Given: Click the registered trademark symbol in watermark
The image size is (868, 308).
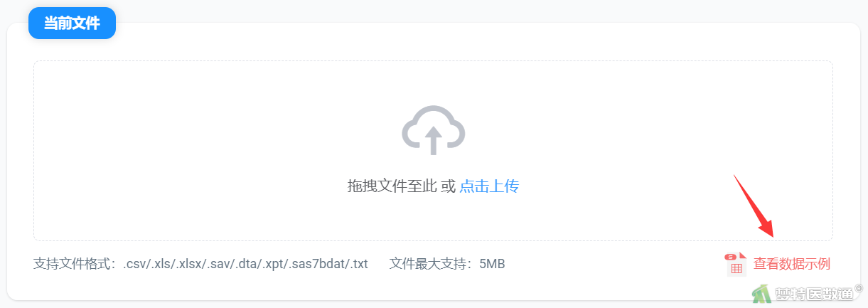Looking at the screenshot, I should click(x=859, y=288).
